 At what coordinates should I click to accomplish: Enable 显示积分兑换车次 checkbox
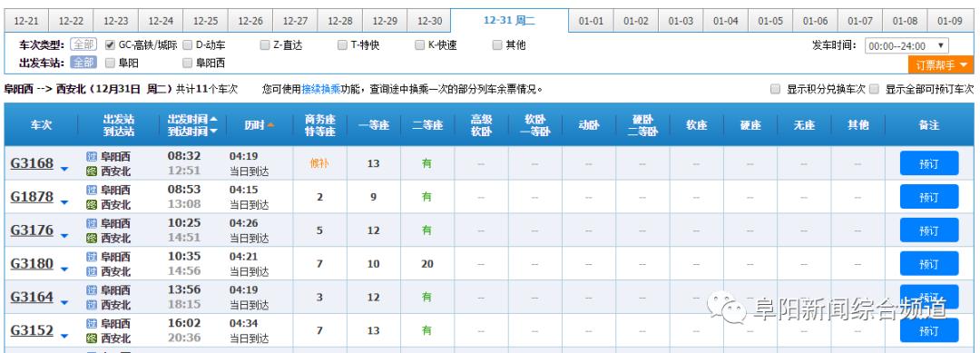coord(776,89)
